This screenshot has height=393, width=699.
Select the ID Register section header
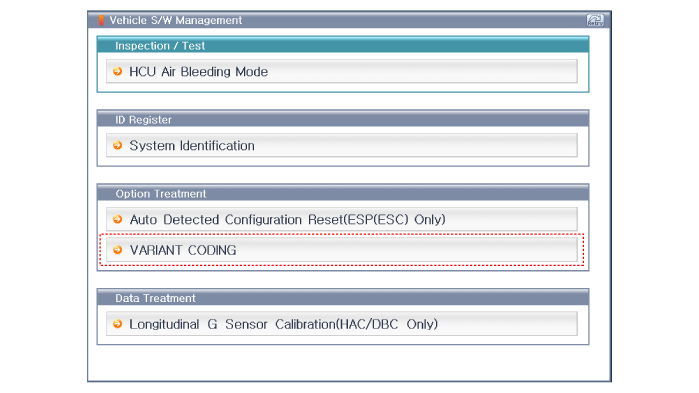[343, 119]
